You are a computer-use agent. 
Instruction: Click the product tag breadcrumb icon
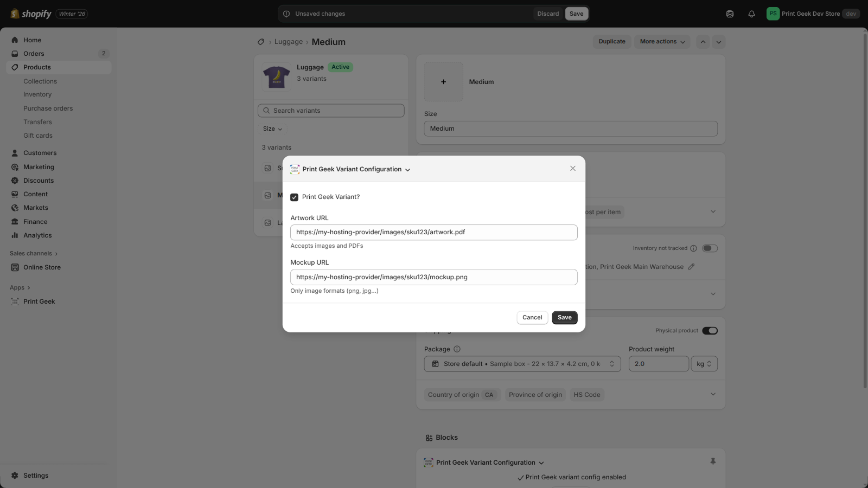click(261, 42)
